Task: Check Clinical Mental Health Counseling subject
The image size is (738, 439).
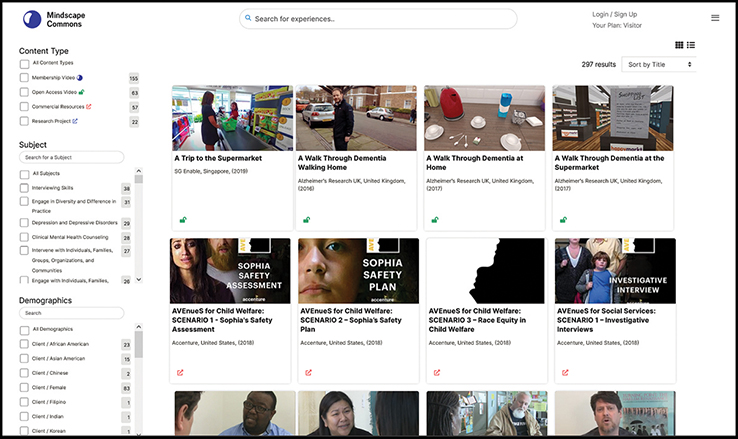Action: [x=24, y=237]
